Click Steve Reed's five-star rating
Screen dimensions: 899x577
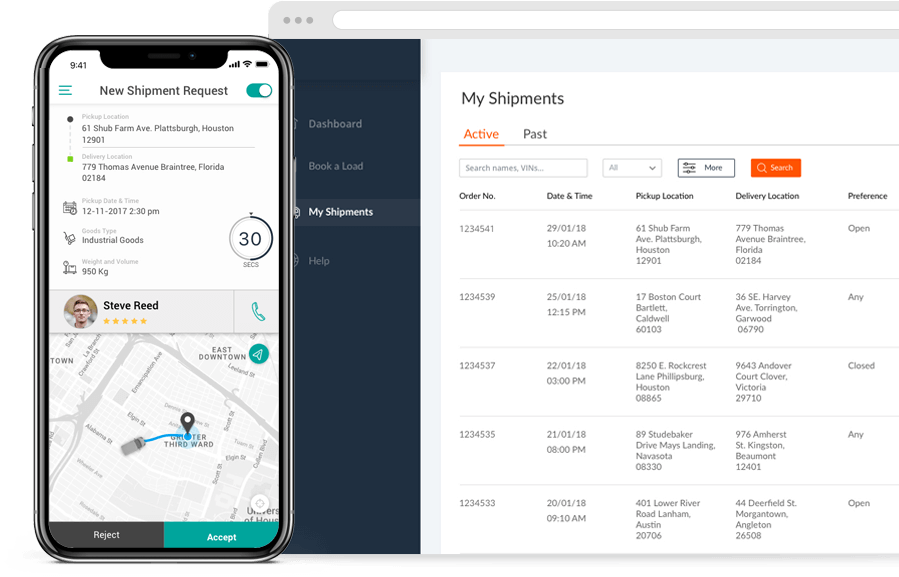tap(126, 322)
